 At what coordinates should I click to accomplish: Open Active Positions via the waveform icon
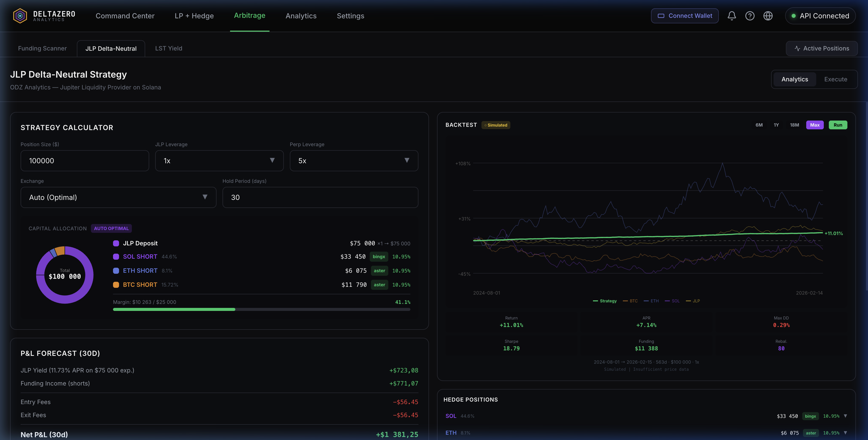[822, 48]
